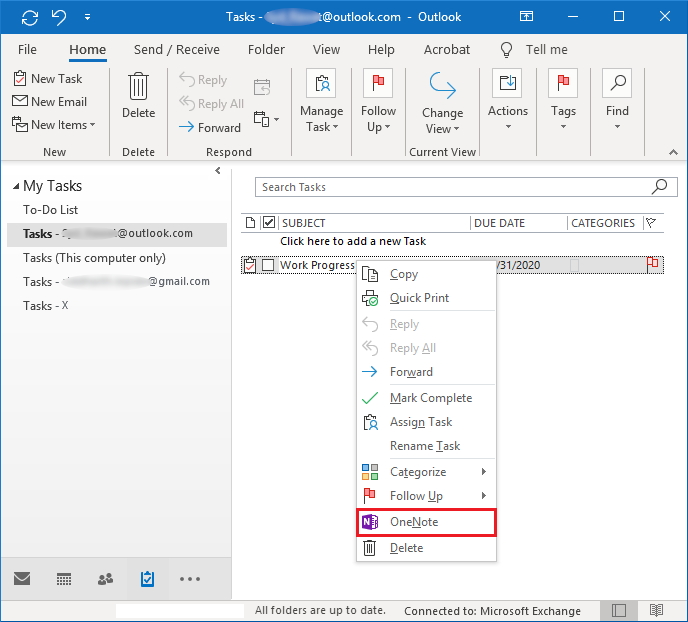
Task: Collapse the My Tasks group
Action: (x=16, y=186)
